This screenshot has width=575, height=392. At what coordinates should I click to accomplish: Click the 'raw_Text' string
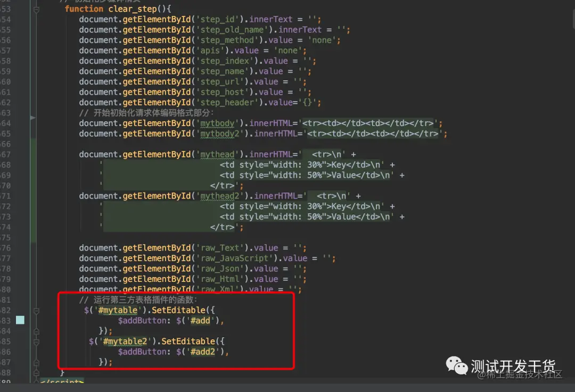pyautogui.click(x=220, y=248)
